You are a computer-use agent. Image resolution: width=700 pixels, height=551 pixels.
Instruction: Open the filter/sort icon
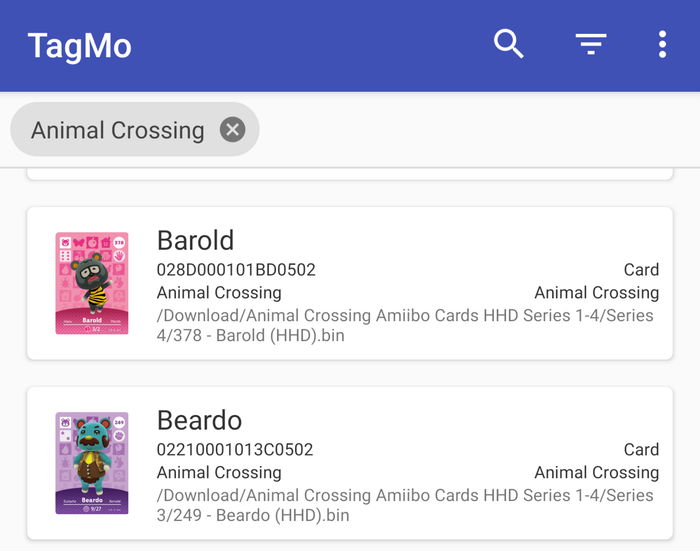[x=591, y=44]
